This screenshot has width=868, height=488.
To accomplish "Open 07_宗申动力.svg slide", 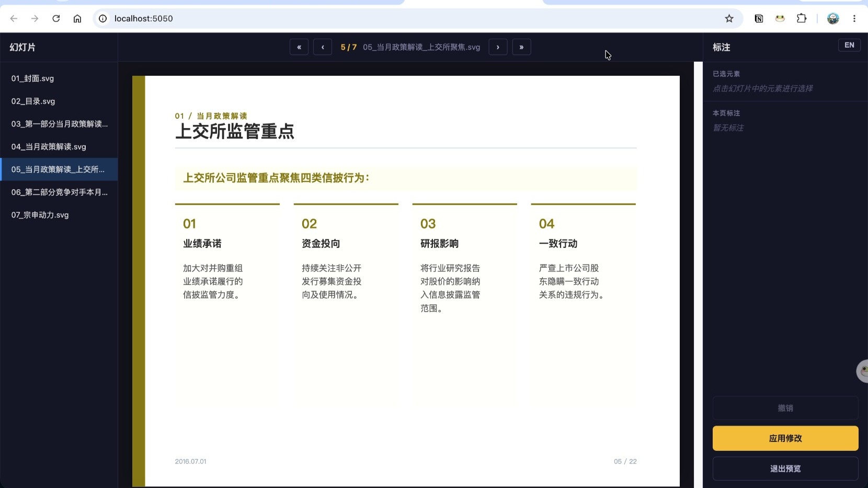I will (x=59, y=215).
